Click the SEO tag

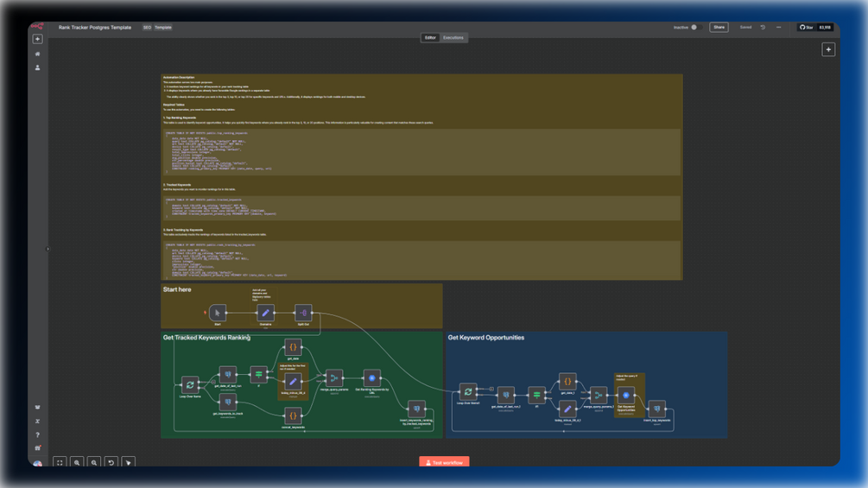(147, 27)
